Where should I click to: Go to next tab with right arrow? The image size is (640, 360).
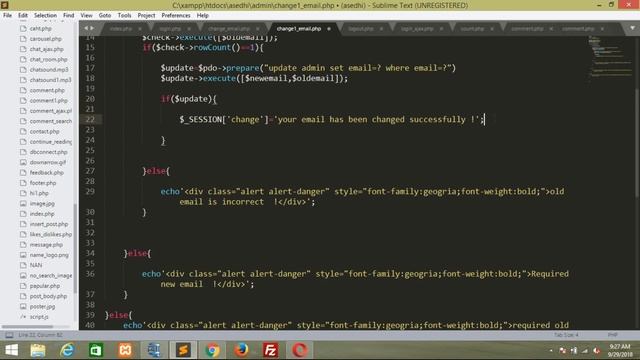pos(92,28)
